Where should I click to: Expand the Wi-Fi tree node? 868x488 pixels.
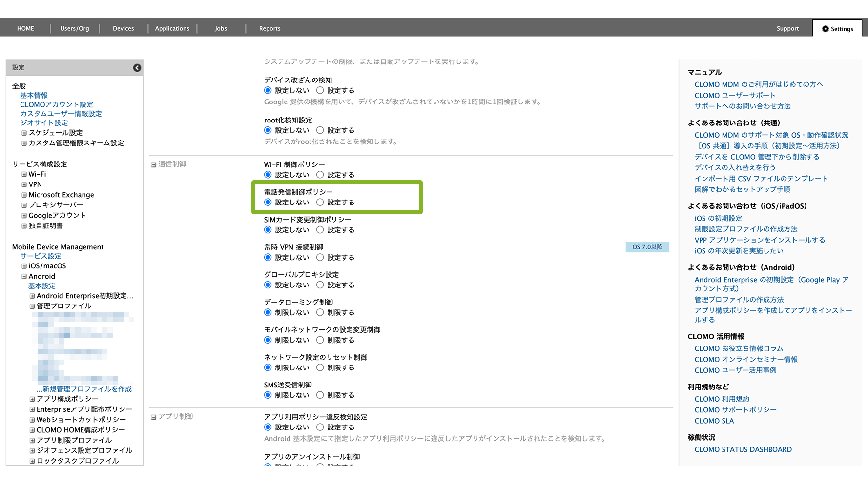24,174
